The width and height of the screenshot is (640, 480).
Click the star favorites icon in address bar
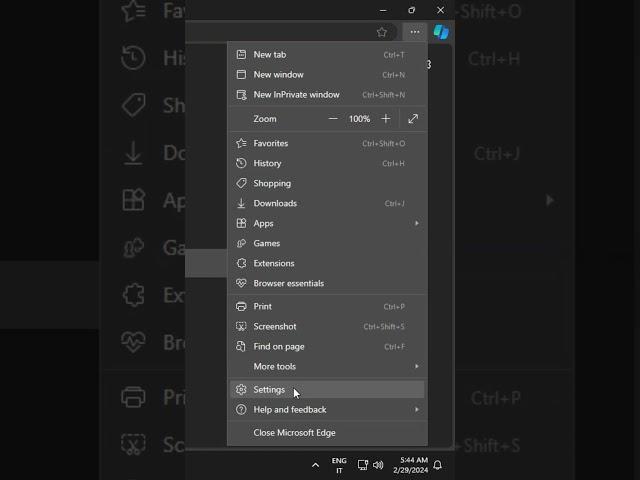[x=381, y=32]
